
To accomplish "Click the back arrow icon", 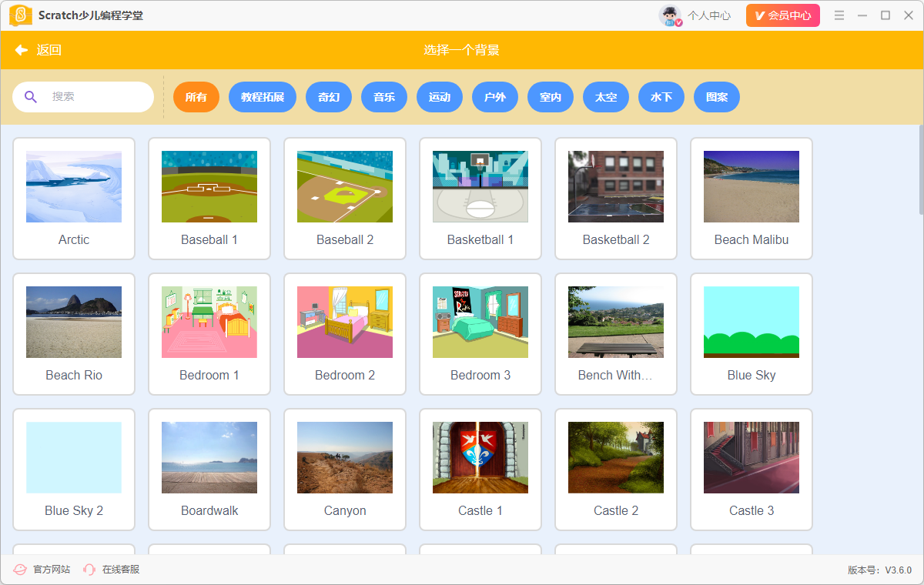I will (22, 50).
